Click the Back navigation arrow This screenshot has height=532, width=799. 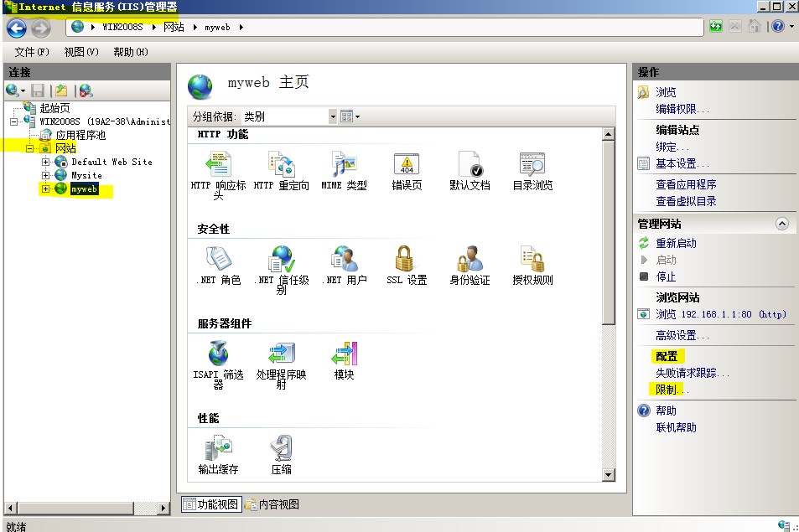click(x=16, y=28)
